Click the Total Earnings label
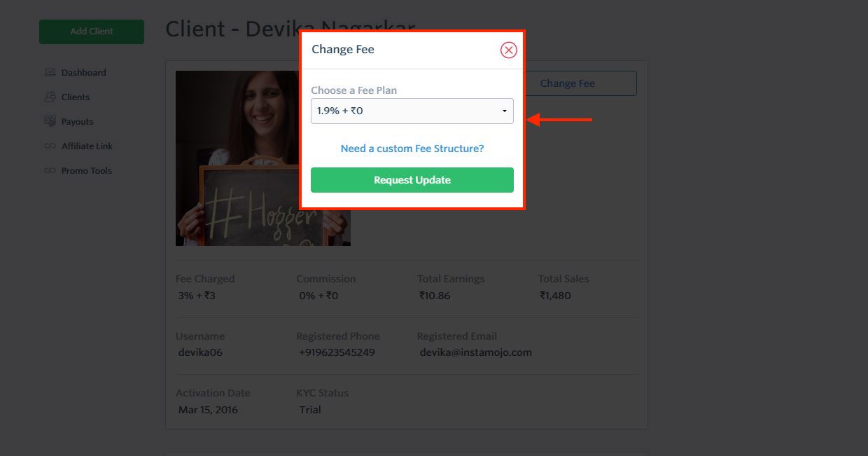Screen dimensions: 868x456 point(451,279)
